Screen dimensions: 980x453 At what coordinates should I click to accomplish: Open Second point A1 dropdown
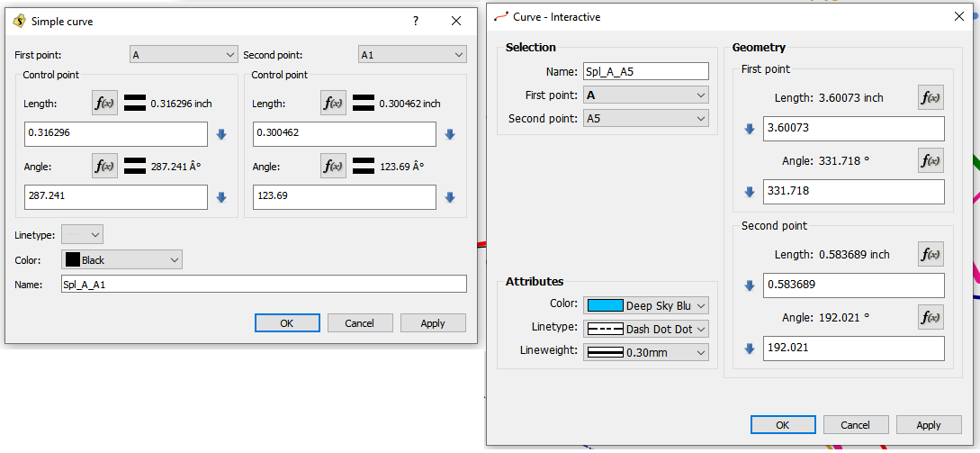[x=412, y=55]
